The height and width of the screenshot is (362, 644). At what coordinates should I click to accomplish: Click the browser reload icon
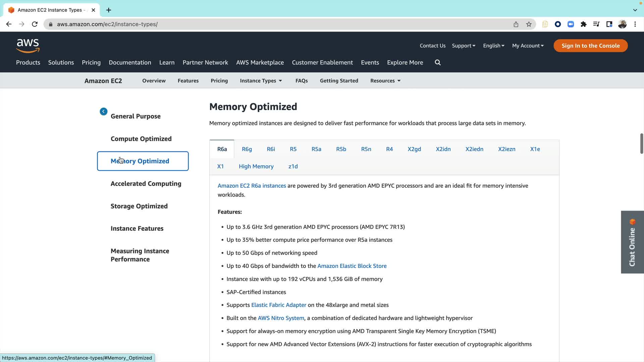point(35,24)
